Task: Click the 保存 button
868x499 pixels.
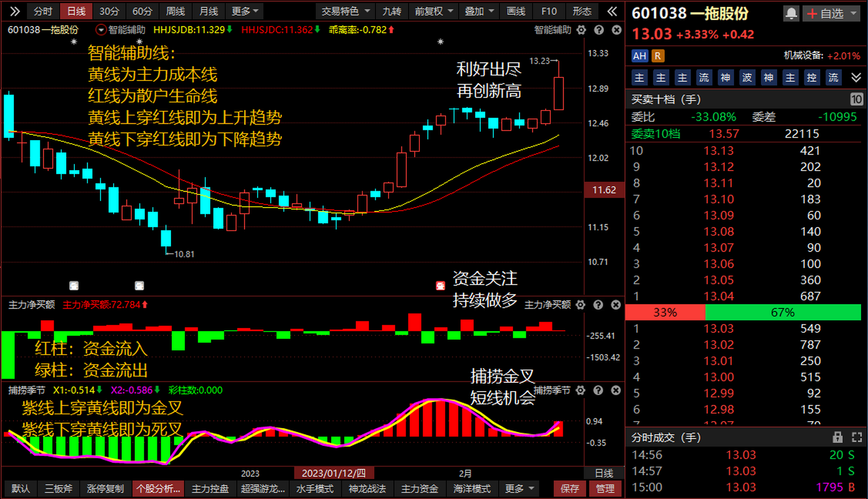Action: 570,488
